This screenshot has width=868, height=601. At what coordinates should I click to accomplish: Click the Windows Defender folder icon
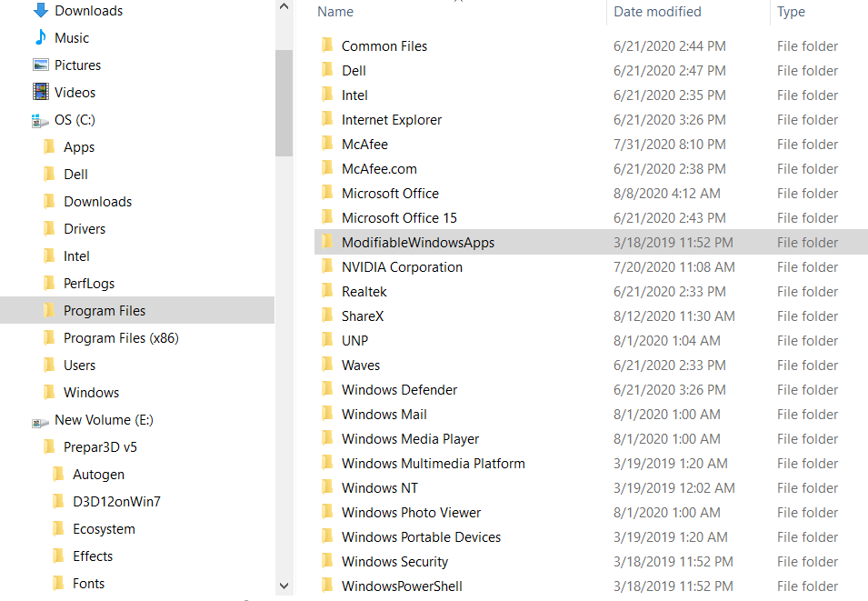tap(327, 389)
